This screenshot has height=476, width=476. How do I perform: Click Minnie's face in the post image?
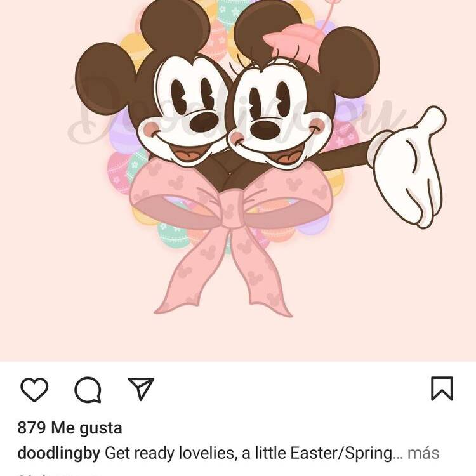[276, 119]
